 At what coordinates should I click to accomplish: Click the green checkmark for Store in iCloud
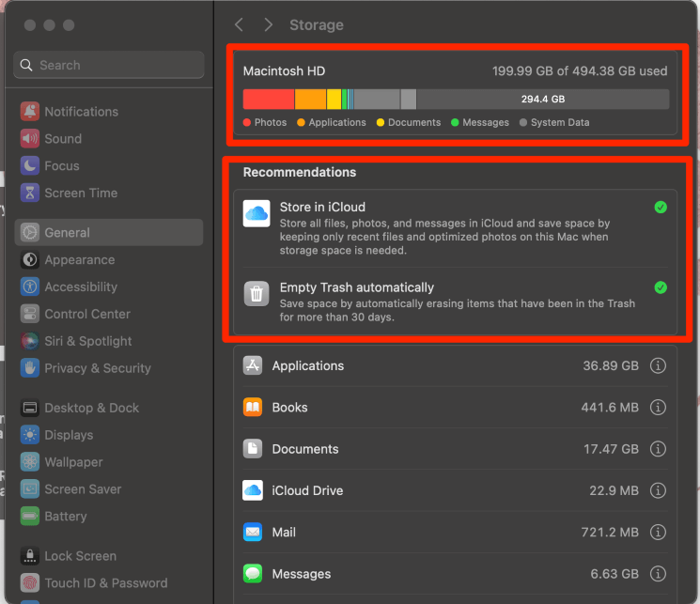[x=661, y=208]
